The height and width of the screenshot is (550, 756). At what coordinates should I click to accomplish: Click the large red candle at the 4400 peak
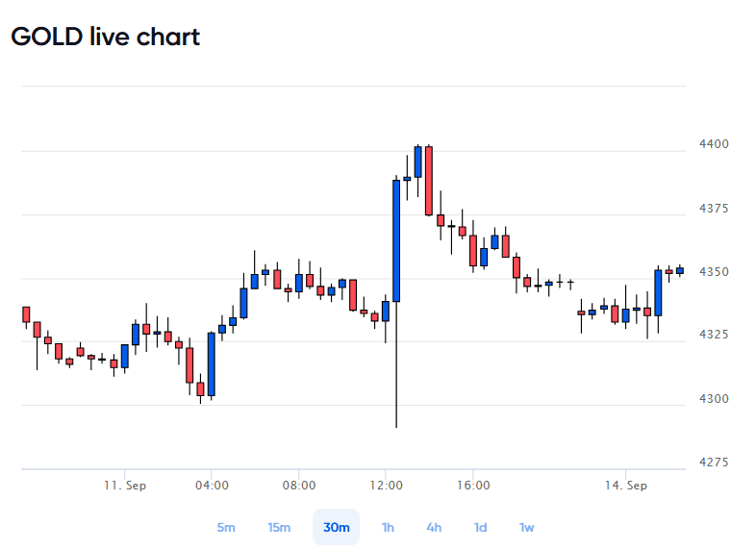(429, 181)
